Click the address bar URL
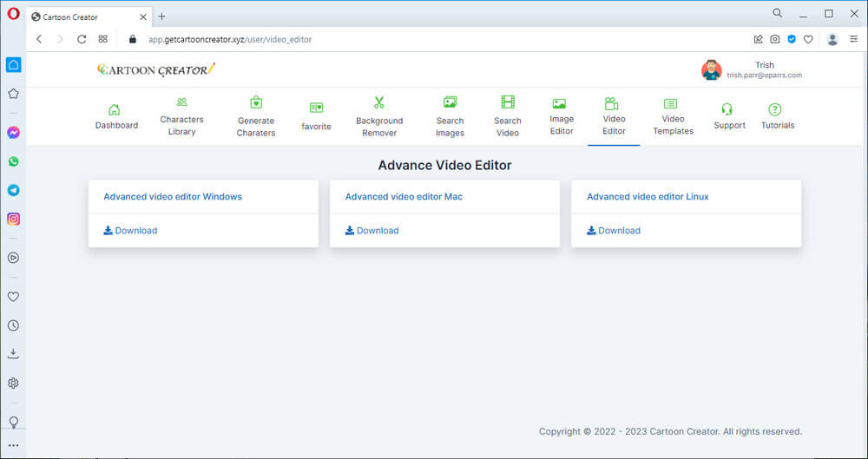 click(x=230, y=39)
